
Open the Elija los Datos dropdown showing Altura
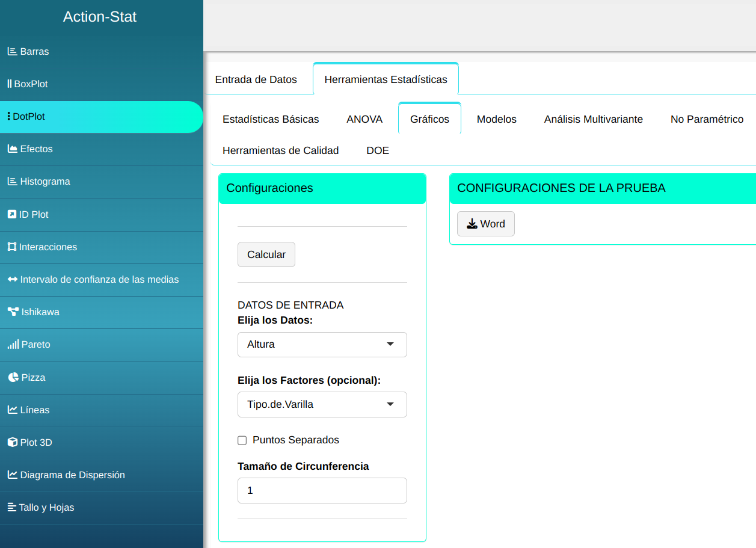click(322, 345)
